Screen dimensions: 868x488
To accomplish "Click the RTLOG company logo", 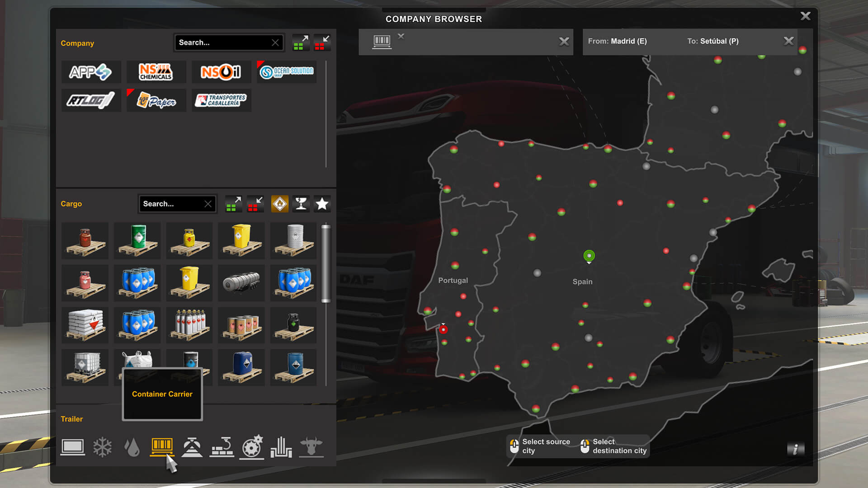I will [90, 99].
